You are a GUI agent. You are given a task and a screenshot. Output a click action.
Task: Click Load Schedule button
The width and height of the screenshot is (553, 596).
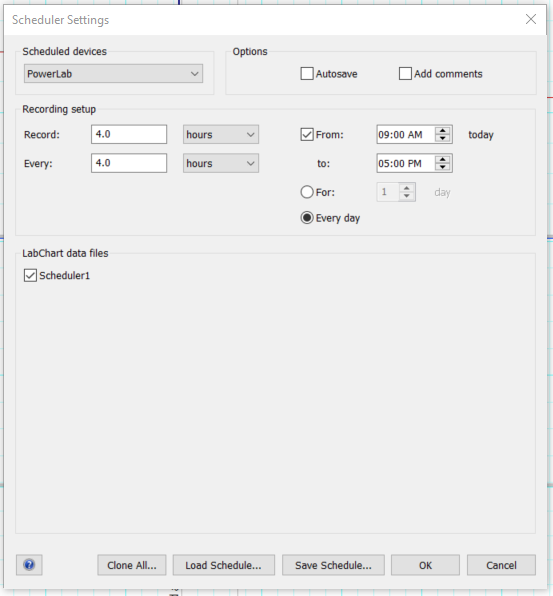(223, 565)
